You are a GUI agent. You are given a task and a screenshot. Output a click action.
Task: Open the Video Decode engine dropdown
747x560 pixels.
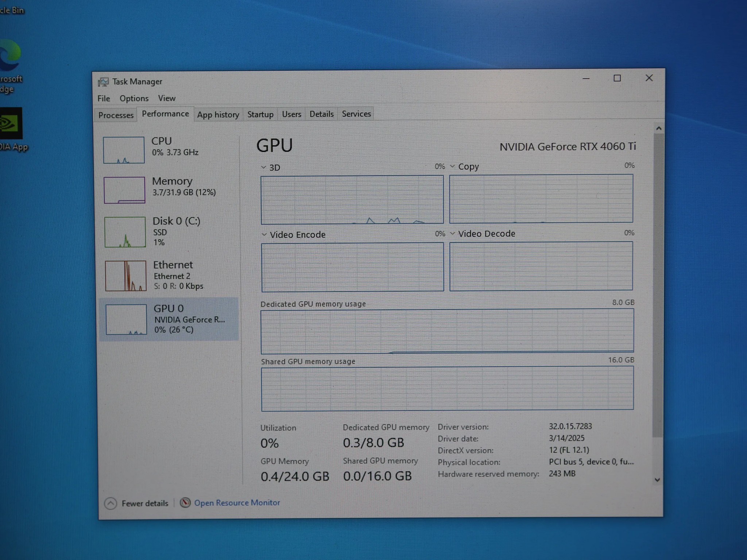452,233
